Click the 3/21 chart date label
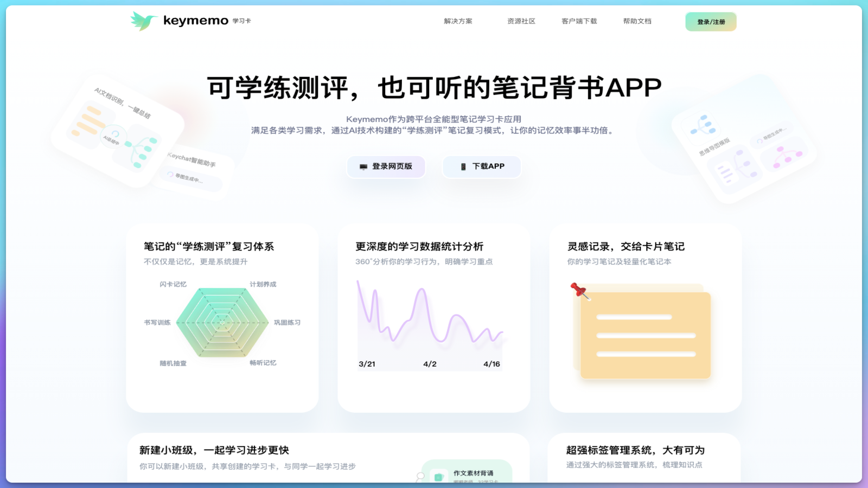 [x=367, y=364]
